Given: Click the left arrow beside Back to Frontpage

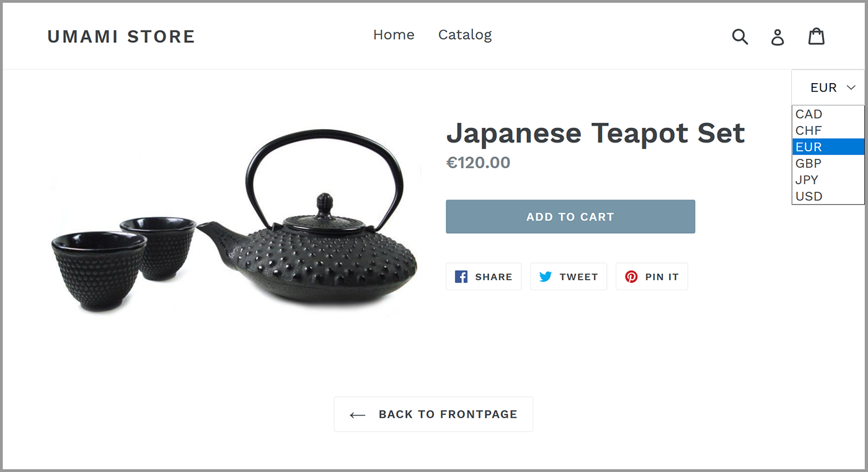Looking at the screenshot, I should (x=357, y=415).
